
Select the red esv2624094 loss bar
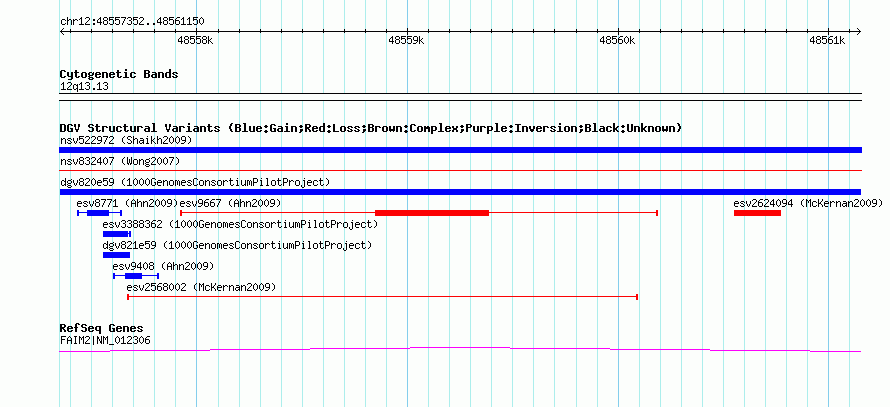757,213
